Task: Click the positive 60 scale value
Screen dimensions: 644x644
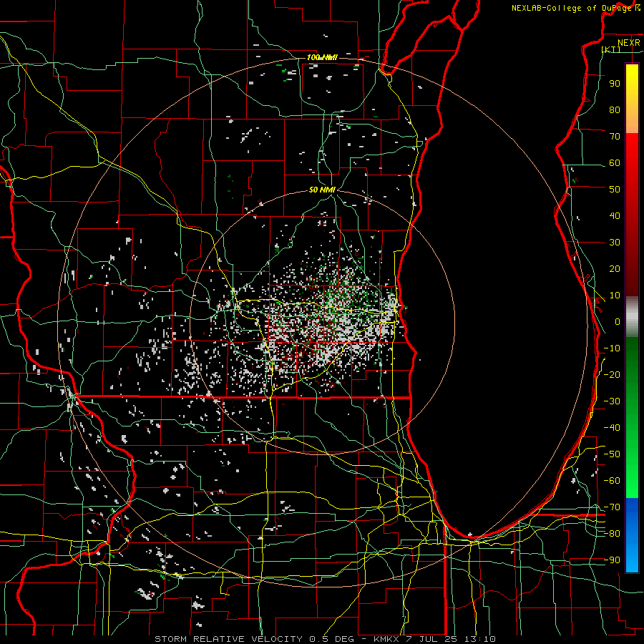Action: pyautogui.click(x=615, y=162)
